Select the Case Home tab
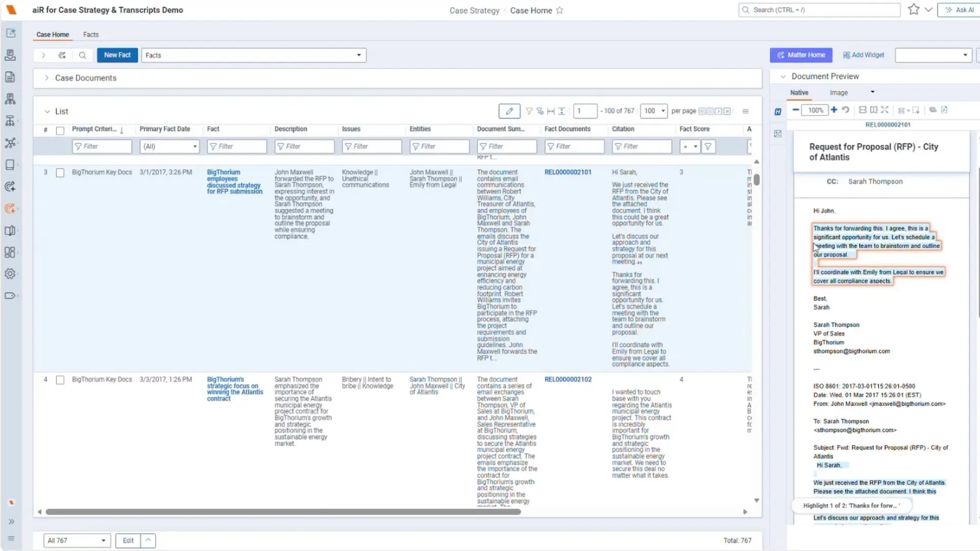 [53, 35]
